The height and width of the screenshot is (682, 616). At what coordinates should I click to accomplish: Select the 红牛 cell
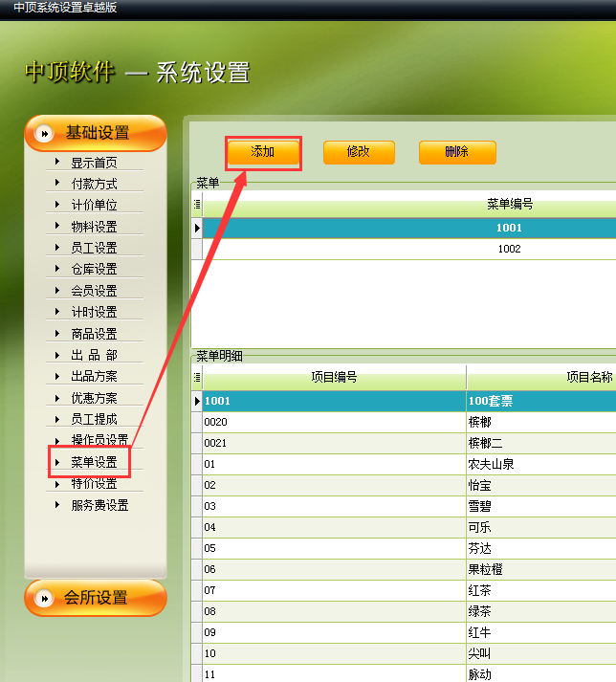click(x=541, y=632)
